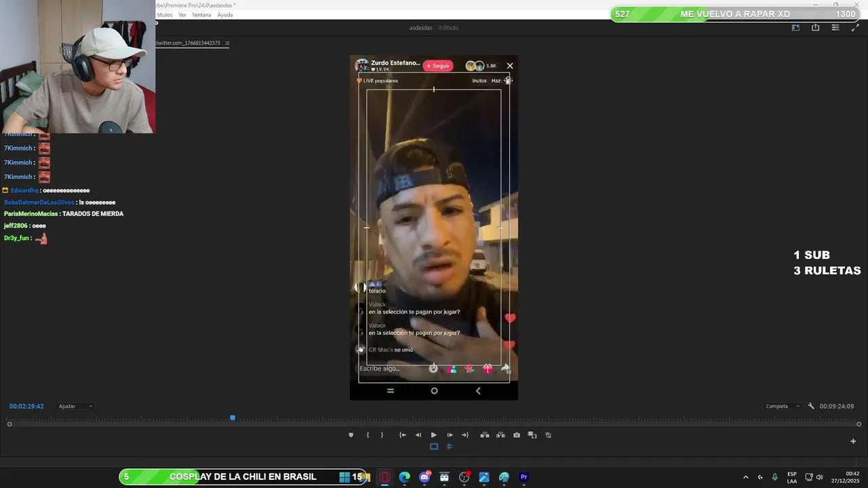
Task: Select the Export Frame camera icon
Action: (516, 434)
